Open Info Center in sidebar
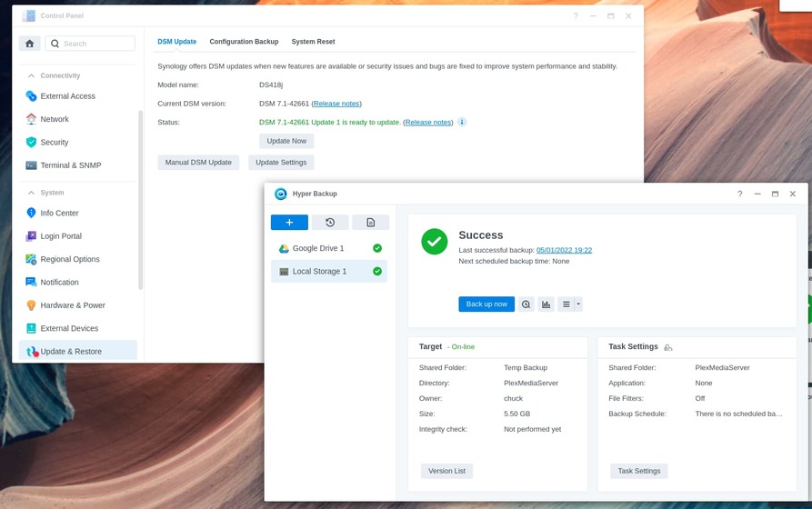This screenshot has height=509, width=812. (x=77, y=213)
